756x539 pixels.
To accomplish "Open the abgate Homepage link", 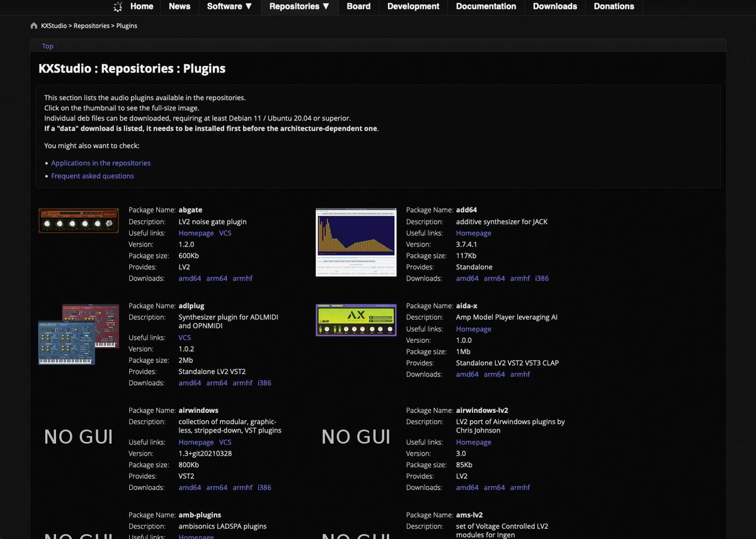I will coord(196,233).
